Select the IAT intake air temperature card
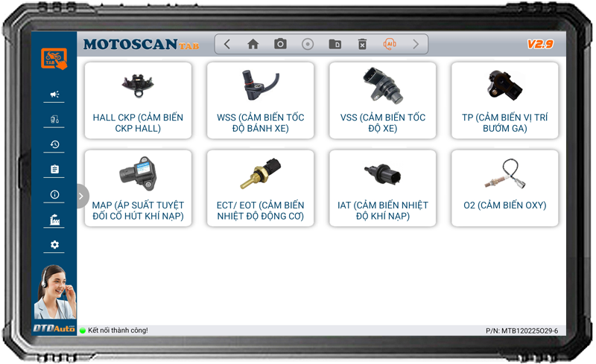This screenshot has height=364, width=596. point(382,188)
